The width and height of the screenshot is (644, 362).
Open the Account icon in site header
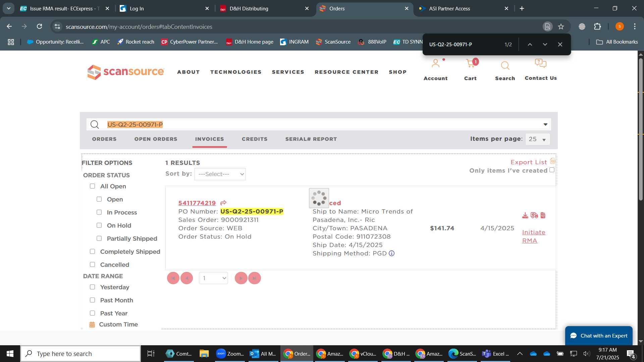(x=435, y=64)
